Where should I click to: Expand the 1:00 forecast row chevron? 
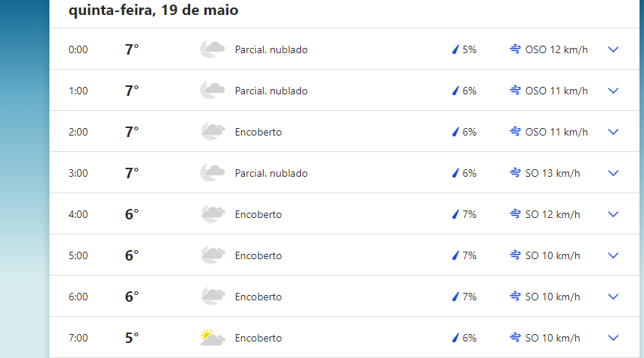[x=613, y=91]
